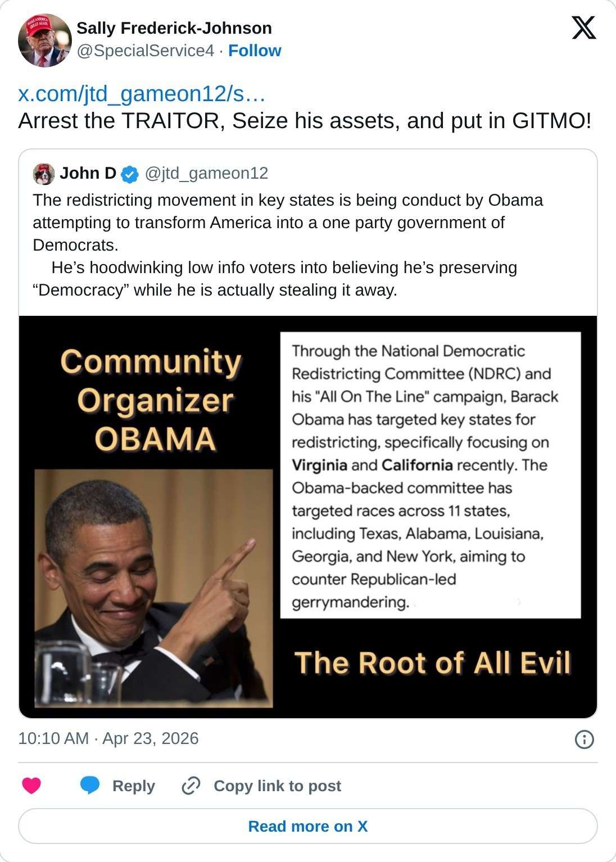This screenshot has width=616, height=862.
Task: Click the @SpecialService4 handle
Action: pos(145,51)
